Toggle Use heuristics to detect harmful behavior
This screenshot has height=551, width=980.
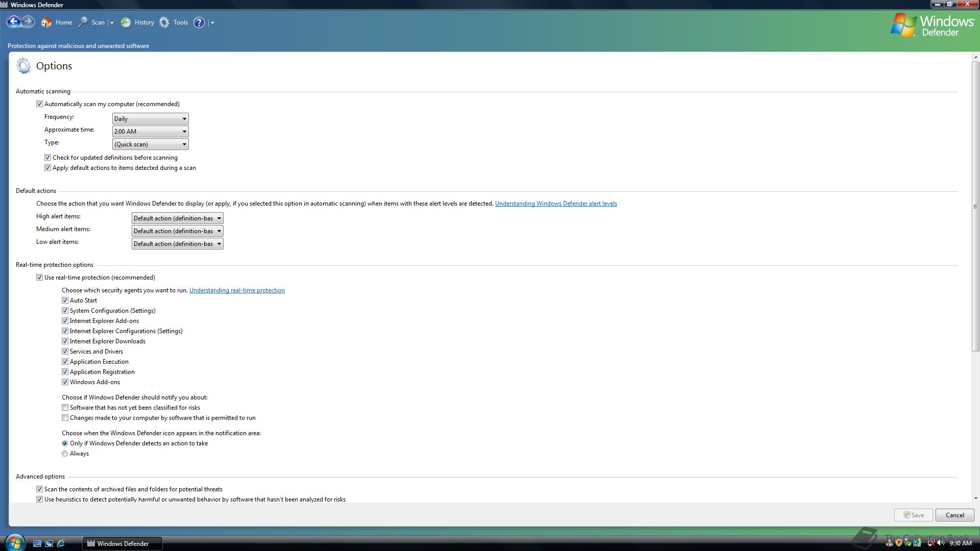point(39,499)
